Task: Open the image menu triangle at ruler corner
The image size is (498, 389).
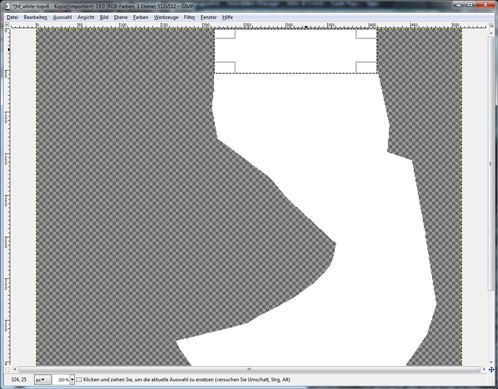Action: point(7,25)
